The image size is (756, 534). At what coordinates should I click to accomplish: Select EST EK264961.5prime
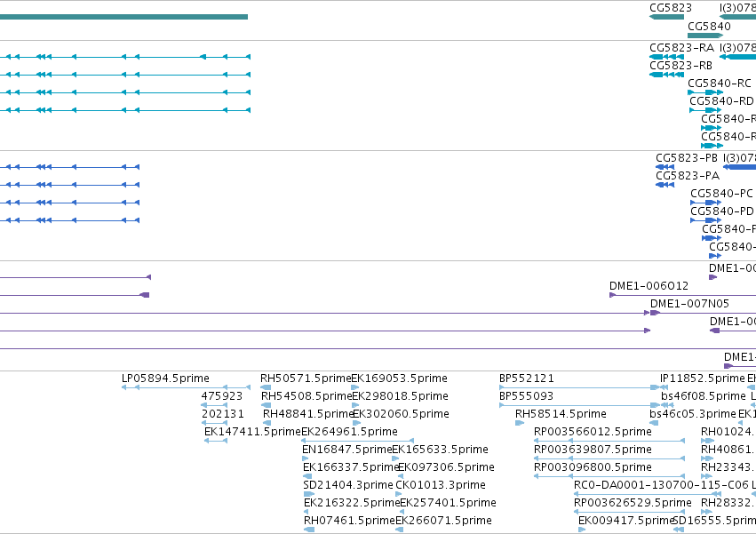[349, 432]
